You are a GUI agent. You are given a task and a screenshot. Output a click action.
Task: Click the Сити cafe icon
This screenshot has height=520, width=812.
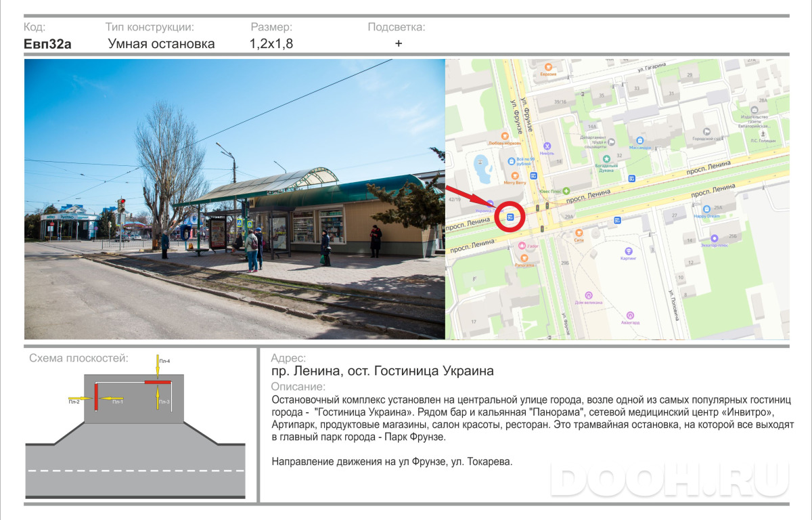click(579, 232)
